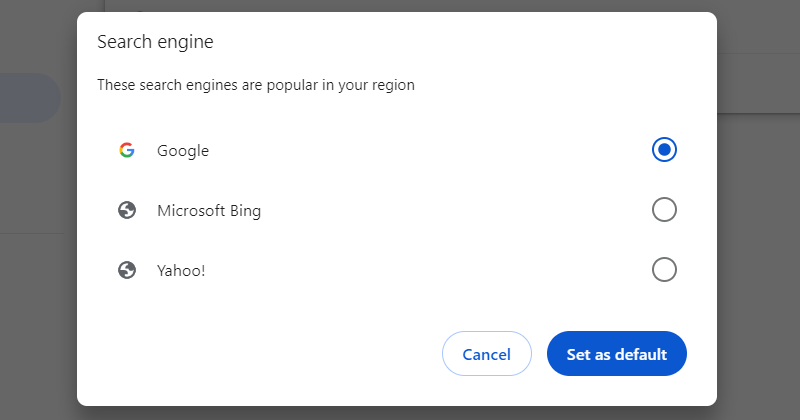Select the Microsoft Bing radio button

click(664, 210)
